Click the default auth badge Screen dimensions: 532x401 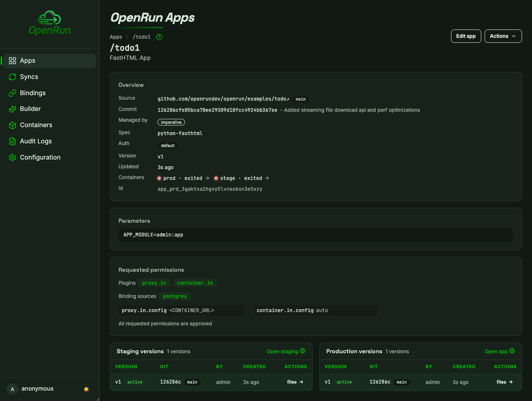coord(168,145)
